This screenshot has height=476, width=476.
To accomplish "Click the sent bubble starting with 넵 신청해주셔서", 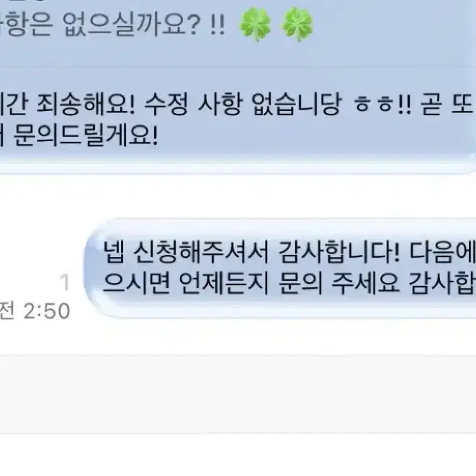I will pos(280,268).
